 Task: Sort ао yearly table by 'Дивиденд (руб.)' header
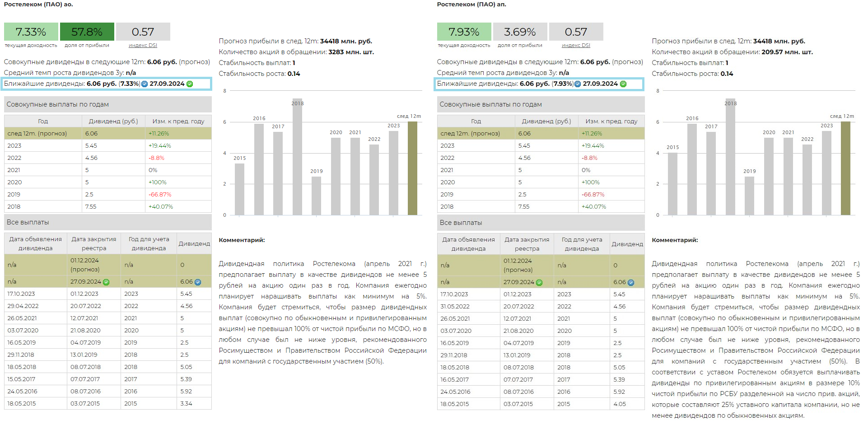113,121
